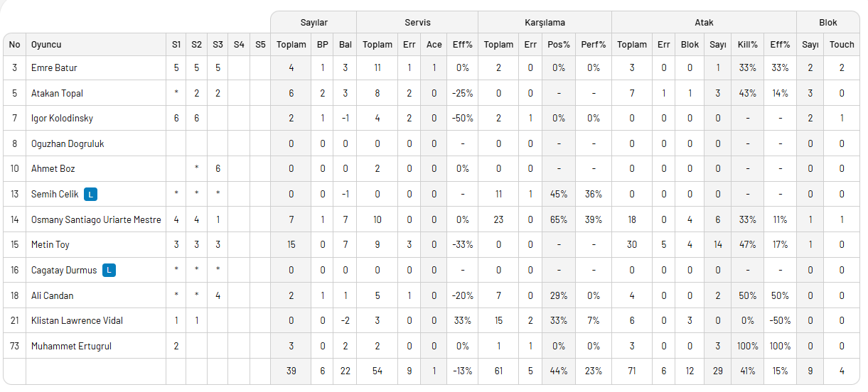
Task: Sort by the "Perf%" column header
Action: 593,44
